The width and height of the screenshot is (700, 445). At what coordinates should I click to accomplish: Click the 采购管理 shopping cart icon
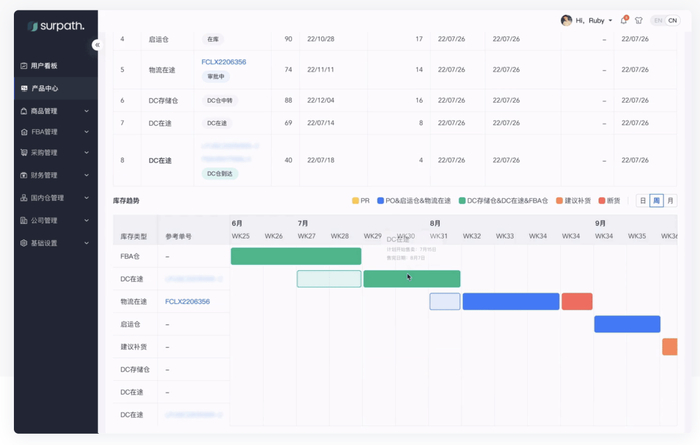(x=24, y=153)
